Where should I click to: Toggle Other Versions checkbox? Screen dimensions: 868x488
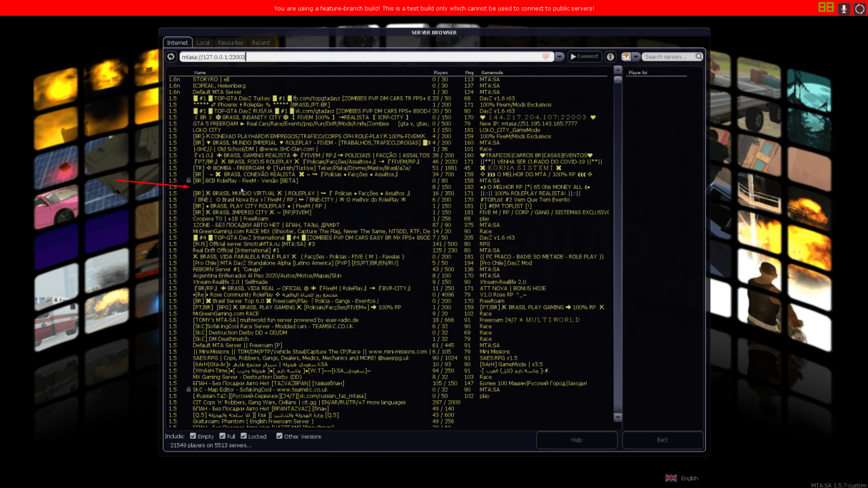click(x=279, y=436)
